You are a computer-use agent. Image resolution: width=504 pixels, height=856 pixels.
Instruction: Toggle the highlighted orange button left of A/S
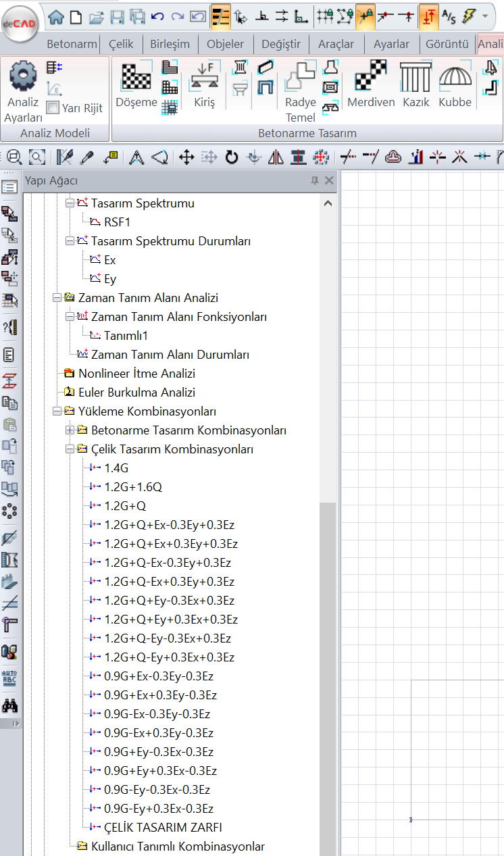[428, 16]
